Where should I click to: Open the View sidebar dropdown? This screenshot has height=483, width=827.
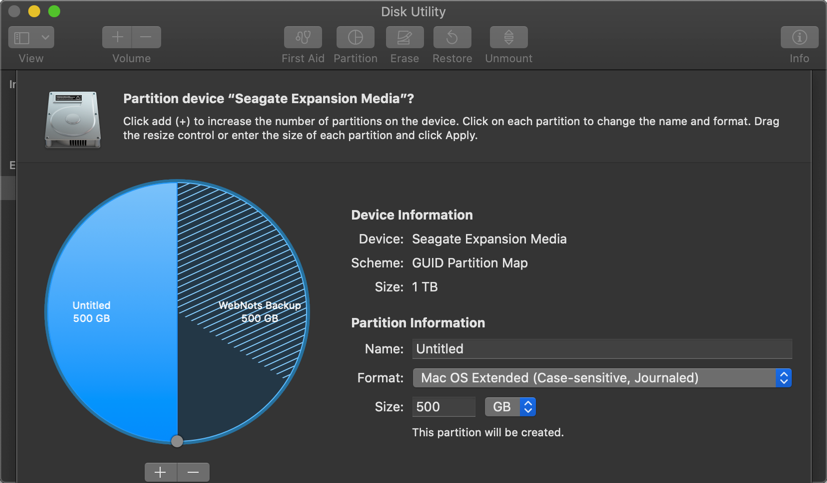pyautogui.click(x=31, y=37)
